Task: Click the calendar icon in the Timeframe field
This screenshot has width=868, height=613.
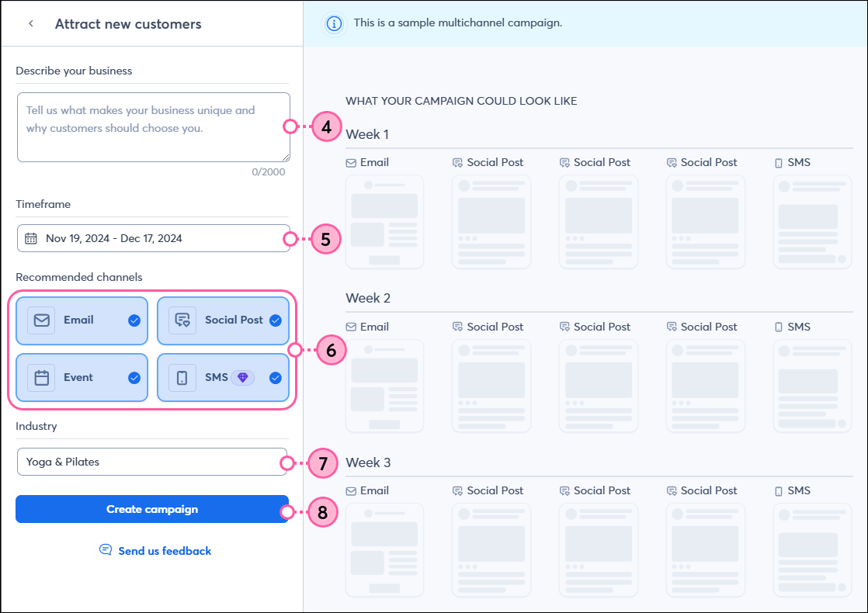Action: pos(31,238)
